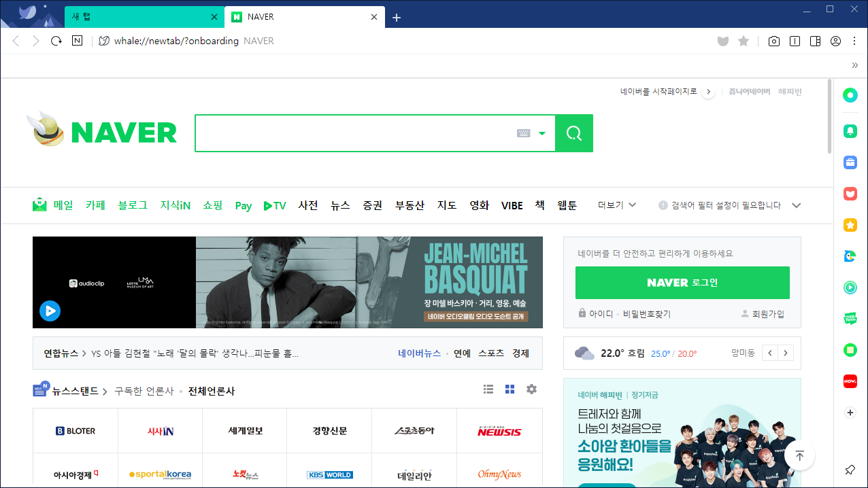
Task: Open the red NOW sidebar icon
Action: click(850, 381)
